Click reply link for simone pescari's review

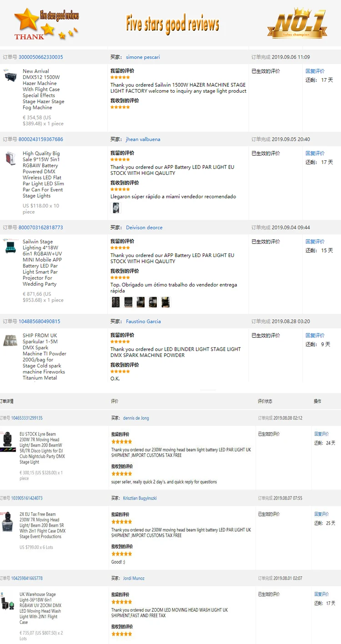coord(315,71)
